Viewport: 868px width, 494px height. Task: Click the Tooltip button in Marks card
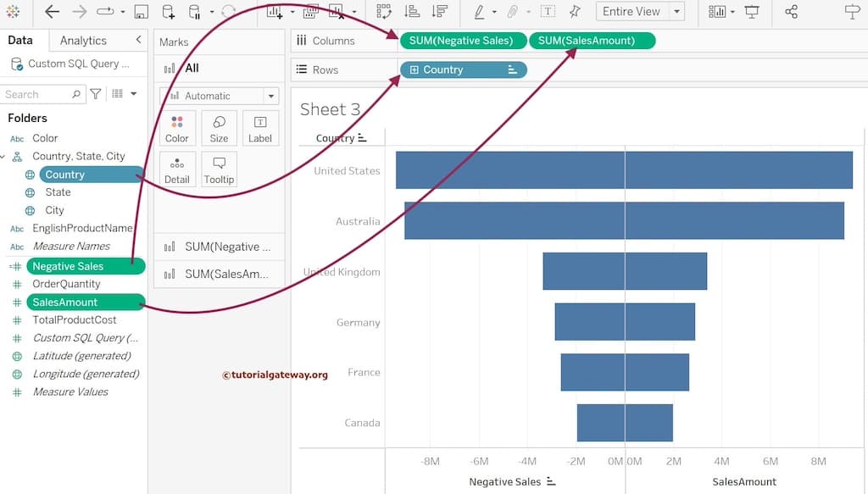click(x=219, y=169)
